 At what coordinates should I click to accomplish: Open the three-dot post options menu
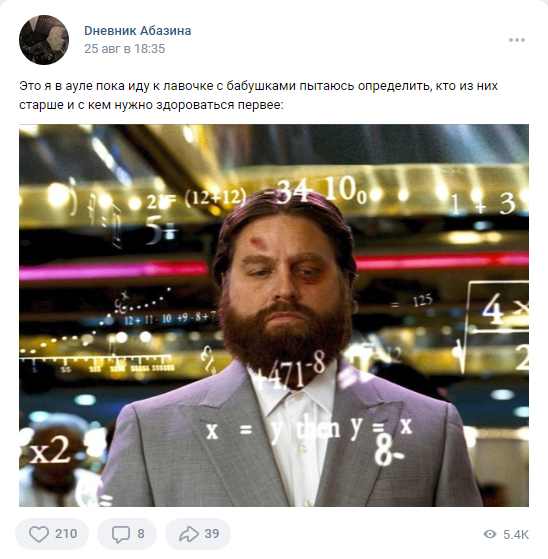coord(517,40)
